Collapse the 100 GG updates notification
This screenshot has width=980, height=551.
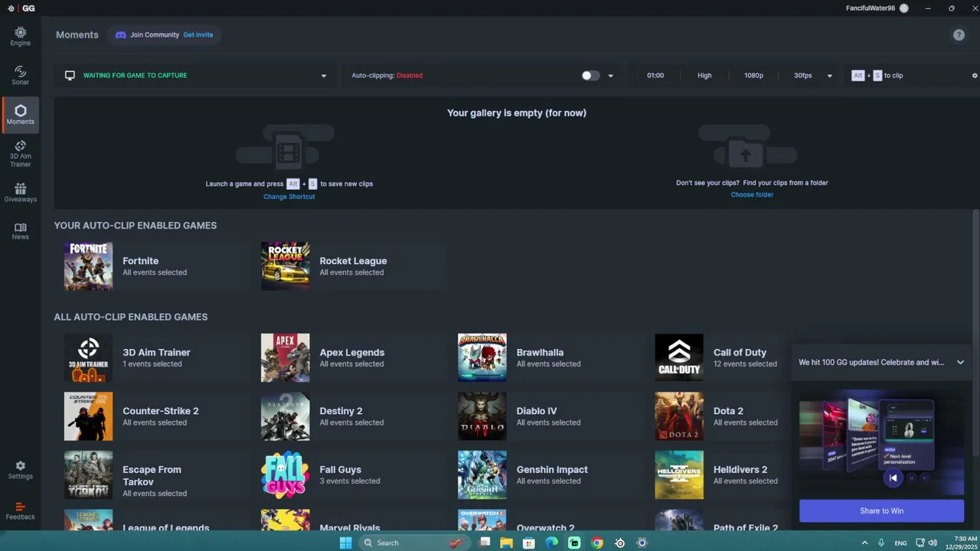(x=960, y=362)
